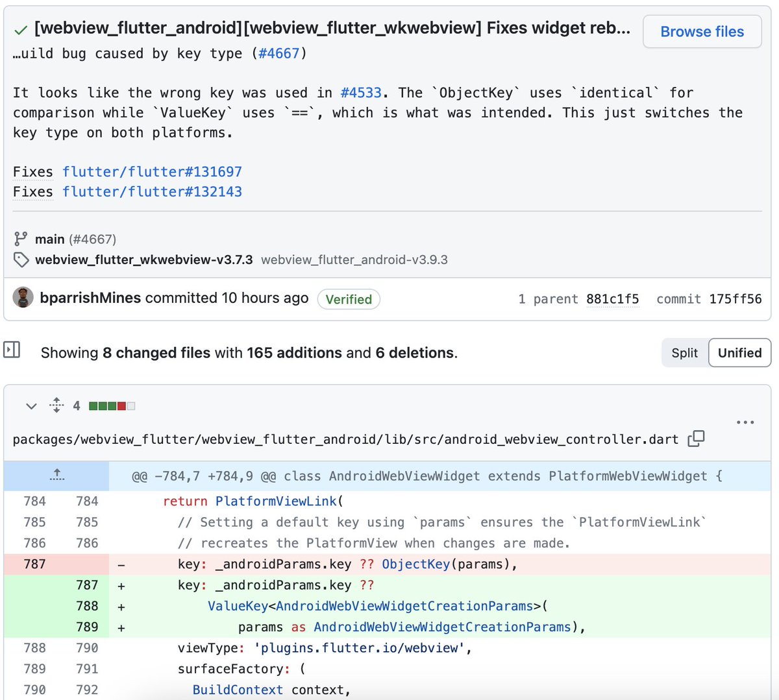779x700 pixels.
Task: Click the Verified signature badge
Action: pyautogui.click(x=349, y=299)
